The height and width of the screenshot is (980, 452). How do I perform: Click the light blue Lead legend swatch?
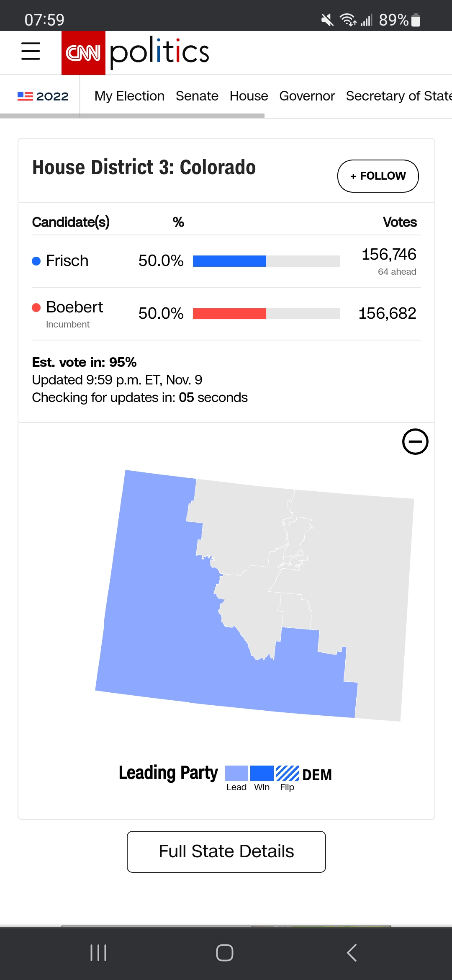(x=236, y=773)
